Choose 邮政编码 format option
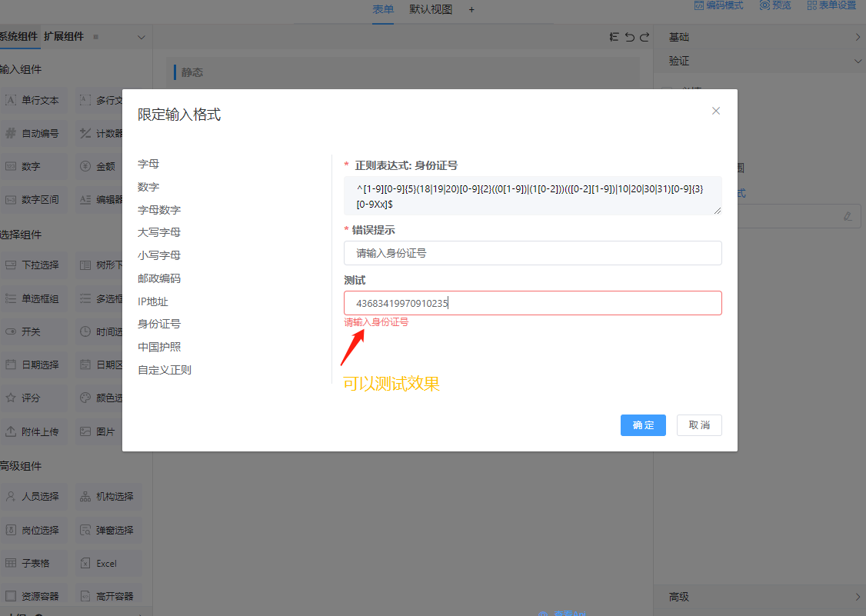This screenshot has height=616, width=866. (x=159, y=278)
